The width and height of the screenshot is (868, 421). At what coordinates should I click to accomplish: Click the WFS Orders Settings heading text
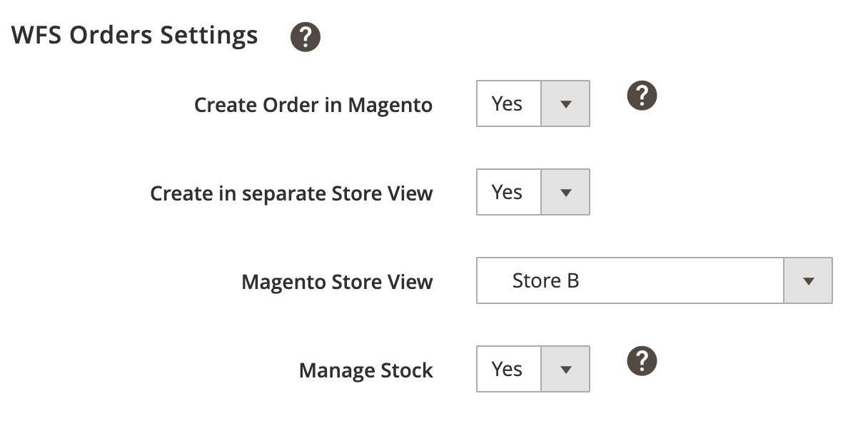[134, 35]
